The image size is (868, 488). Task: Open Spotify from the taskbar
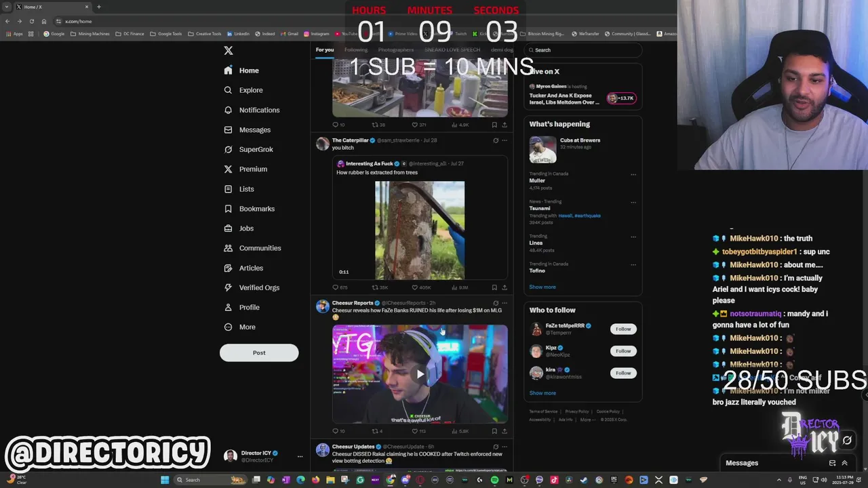494,480
